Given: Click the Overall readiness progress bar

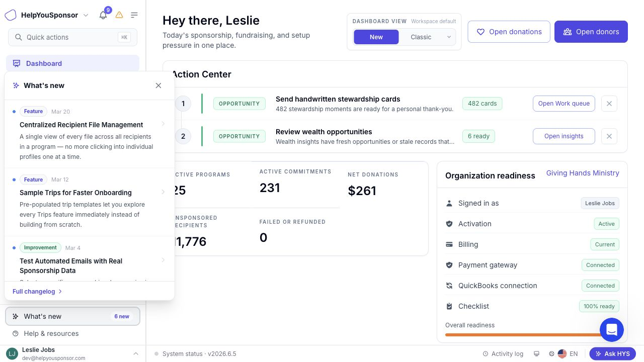Looking at the screenshot, I should pos(532,335).
